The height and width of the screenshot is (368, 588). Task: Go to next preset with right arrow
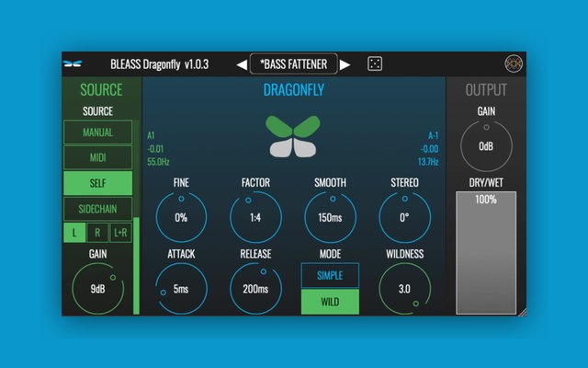pos(345,64)
